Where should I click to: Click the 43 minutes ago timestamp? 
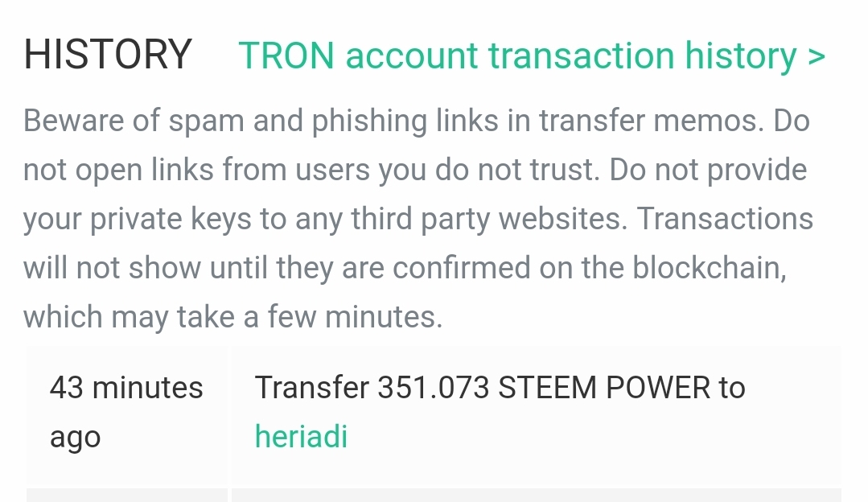pyautogui.click(x=126, y=412)
